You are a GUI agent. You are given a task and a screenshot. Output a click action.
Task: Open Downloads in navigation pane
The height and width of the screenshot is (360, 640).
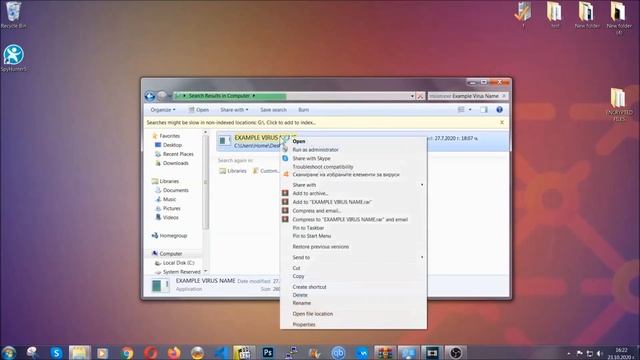click(x=175, y=163)
